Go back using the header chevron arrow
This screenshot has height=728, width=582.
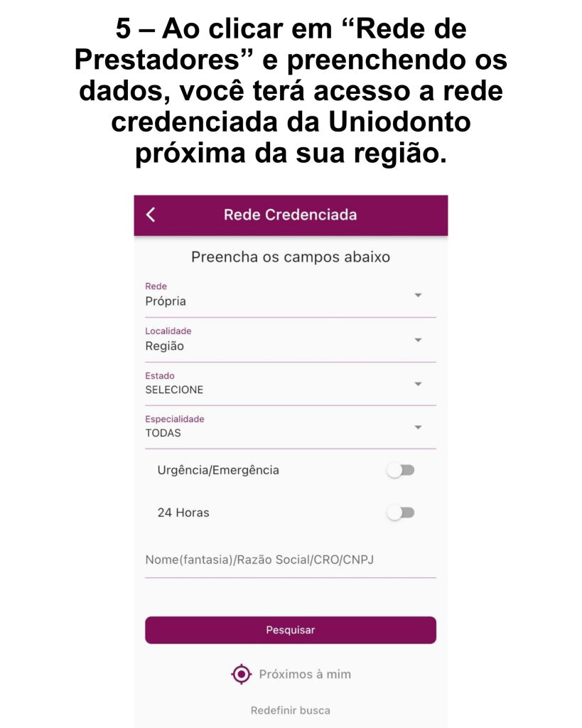(x=151, y=215)
